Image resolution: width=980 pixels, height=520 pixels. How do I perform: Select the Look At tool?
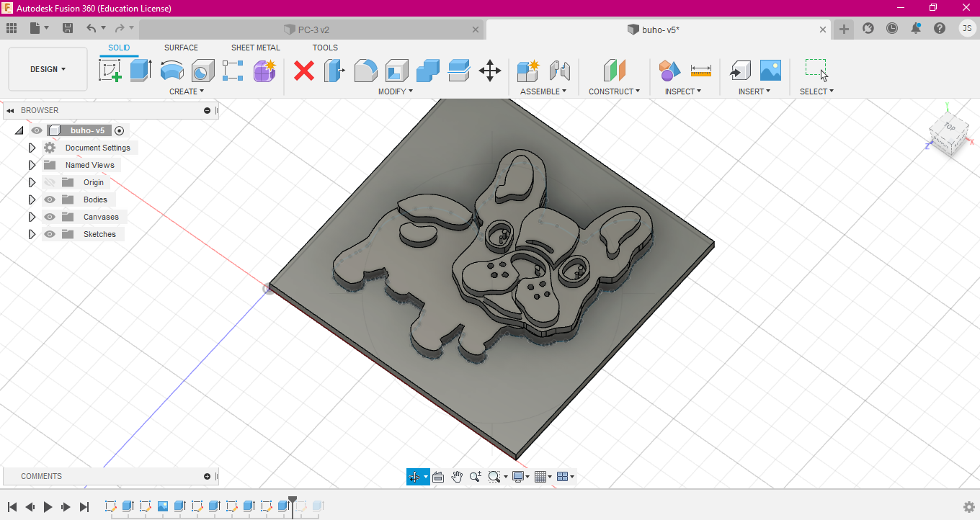pos(437,477)
